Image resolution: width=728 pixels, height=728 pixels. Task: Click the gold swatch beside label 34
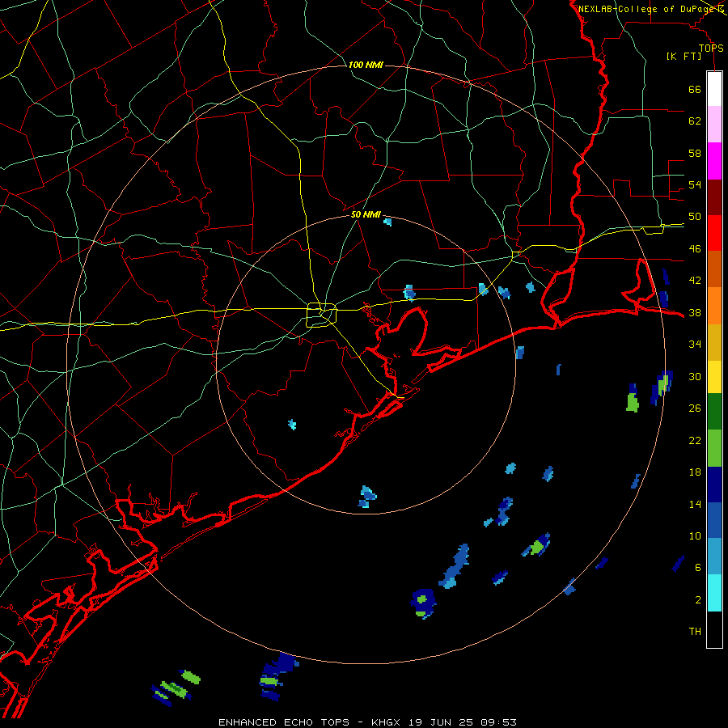714,342
